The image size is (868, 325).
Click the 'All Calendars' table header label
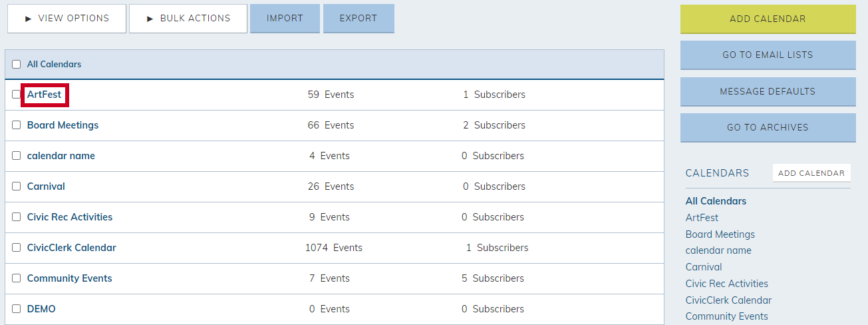[54, 65]
